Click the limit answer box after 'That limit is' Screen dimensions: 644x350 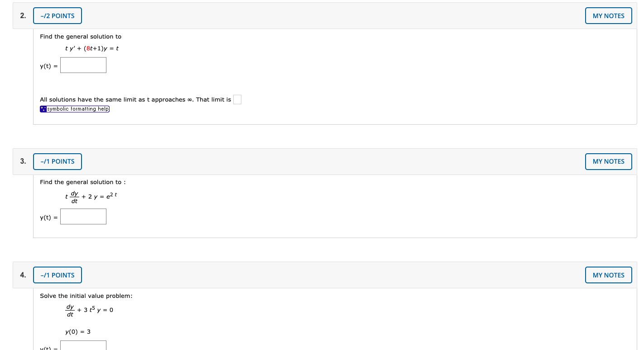237,100
